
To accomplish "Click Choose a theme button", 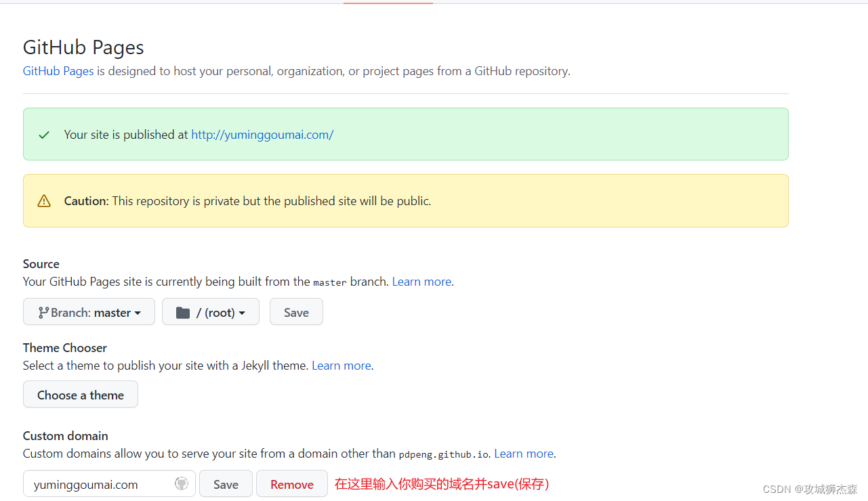I will click(81, 395).
